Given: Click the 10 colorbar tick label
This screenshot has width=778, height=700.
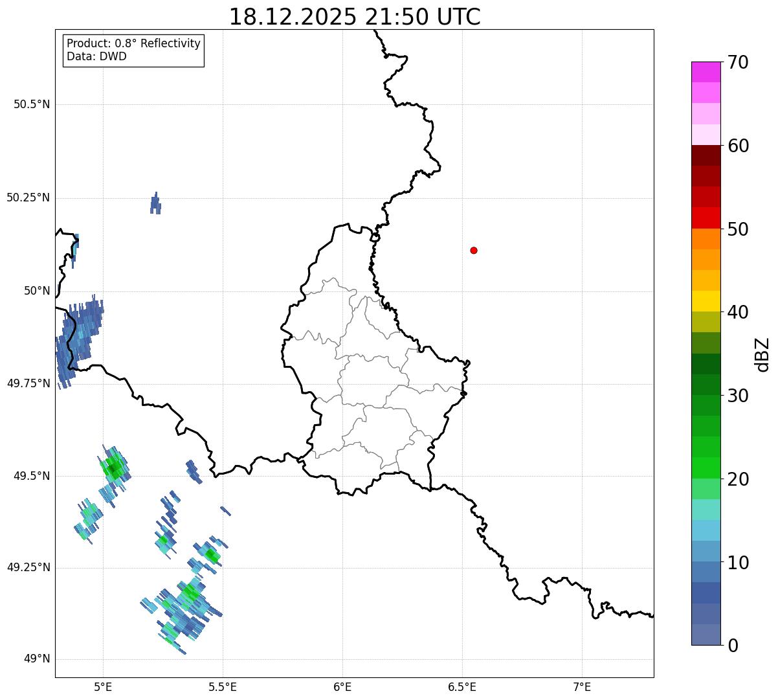Looking at the screenshot, I should pyautogui.click(x=738, y=562).
